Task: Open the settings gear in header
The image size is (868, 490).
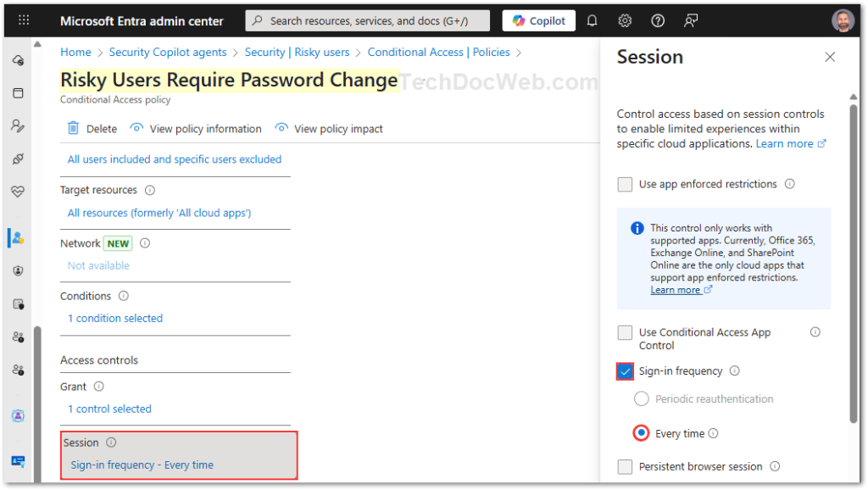Action: pos(625,20)
